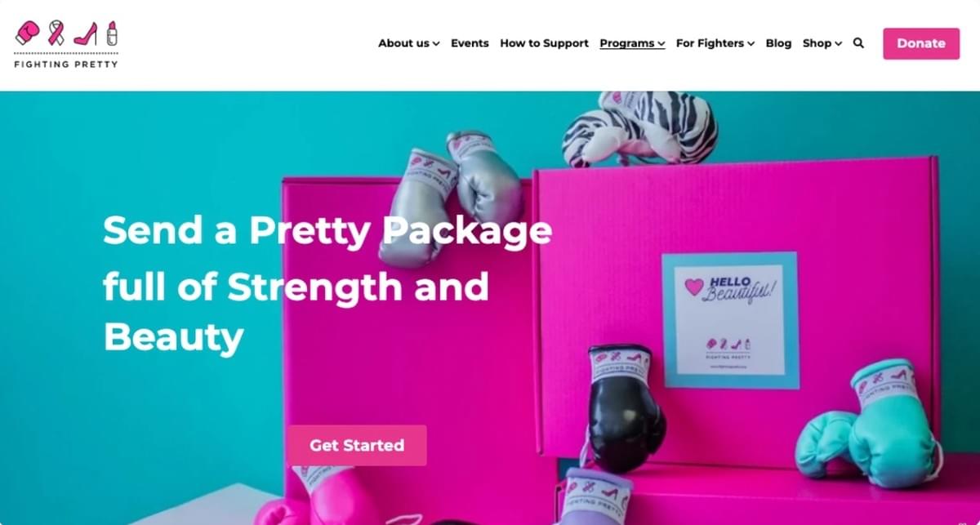
Task: Expand the For Fighters dropdown
Action: coord(715,43)
